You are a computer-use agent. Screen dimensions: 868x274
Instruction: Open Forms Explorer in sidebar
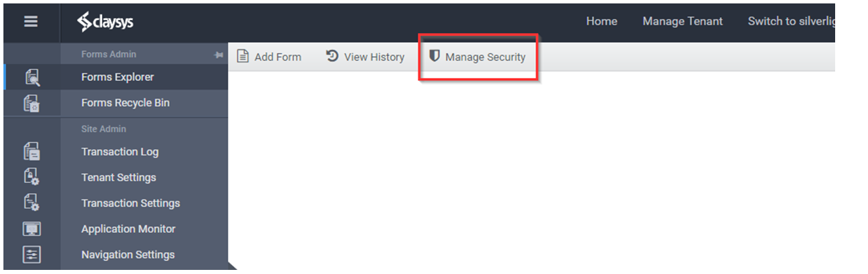[x=118, y=77]
